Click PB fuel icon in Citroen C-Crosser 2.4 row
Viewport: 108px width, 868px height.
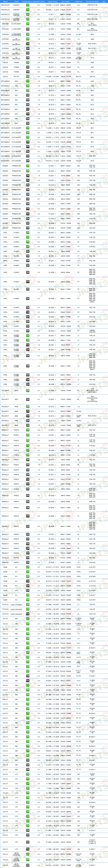point(28,24)
